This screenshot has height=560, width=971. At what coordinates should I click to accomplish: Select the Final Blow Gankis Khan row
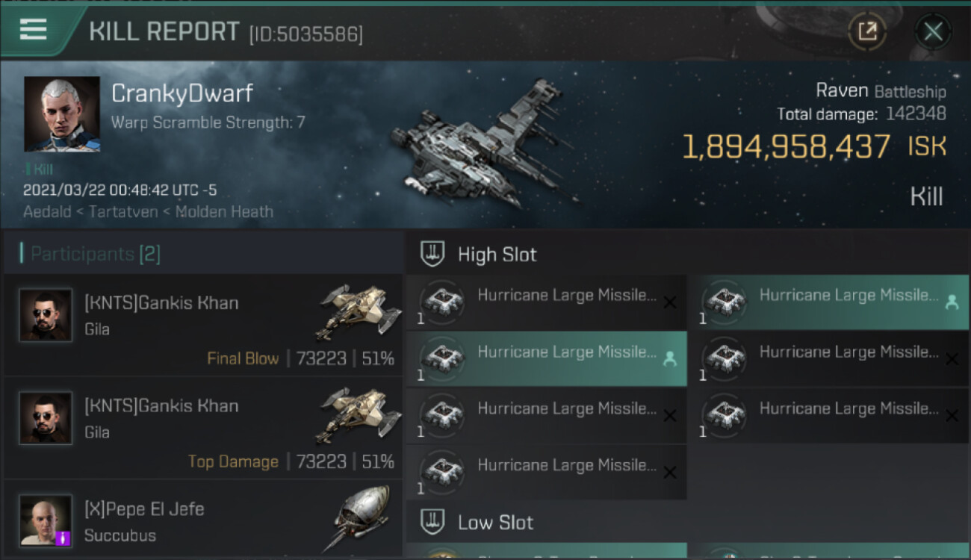tap(203, 326)
